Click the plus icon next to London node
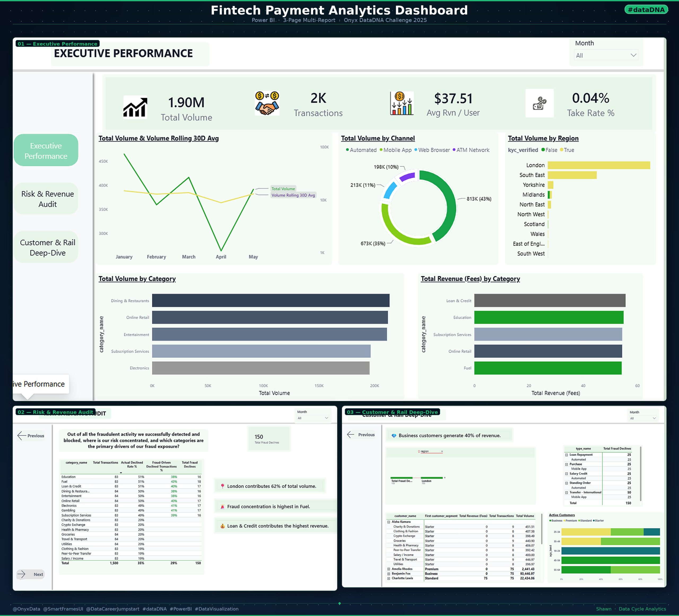The image size is (679, 616). tap(445, 478)
